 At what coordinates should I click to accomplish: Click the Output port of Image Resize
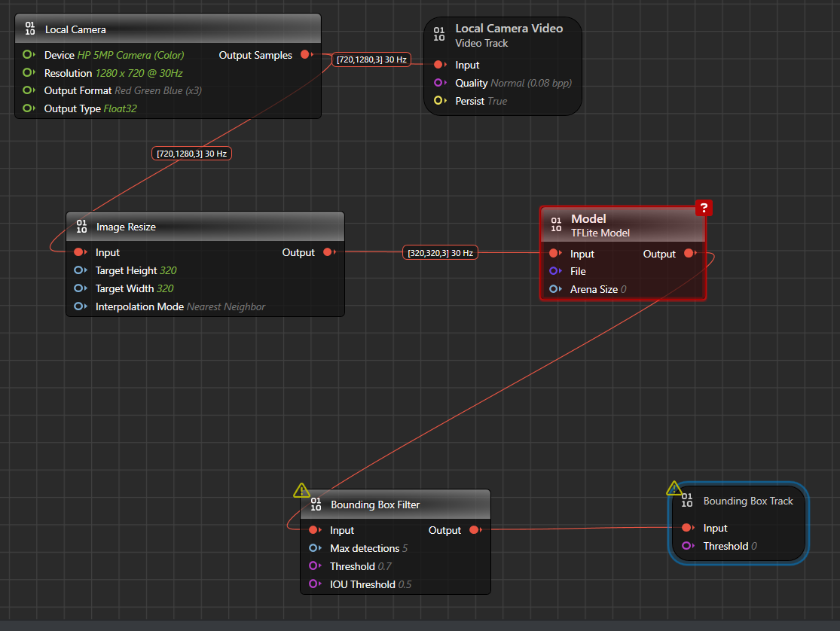(329, 252)
